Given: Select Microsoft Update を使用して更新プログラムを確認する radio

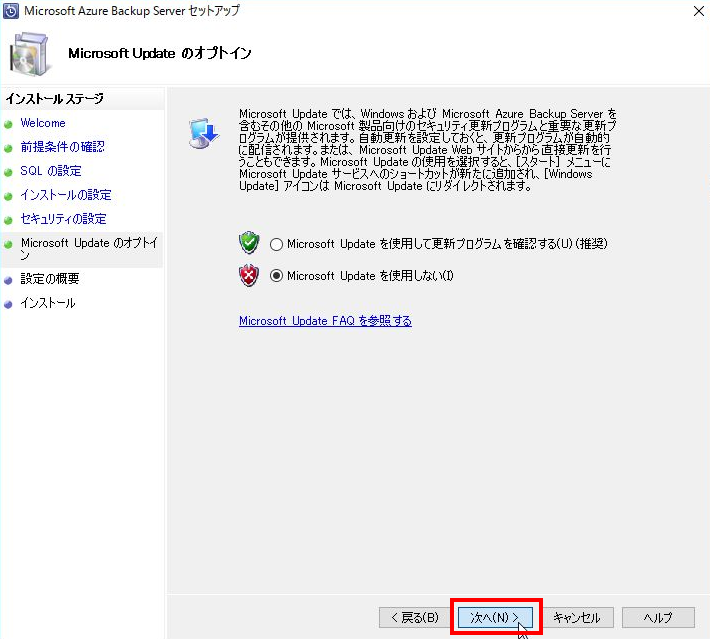Looking at the screenshot, I should tap(276, 245).
